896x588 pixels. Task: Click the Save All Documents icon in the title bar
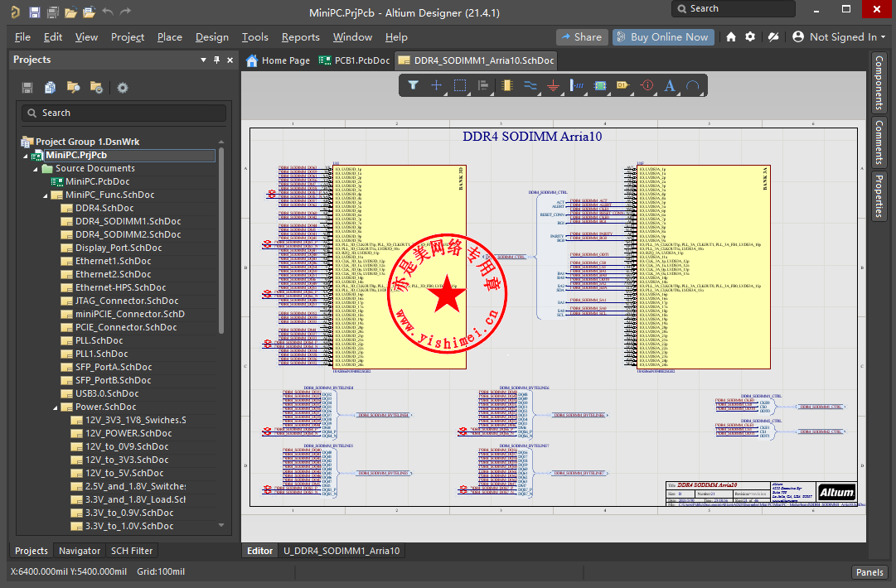tap(52, 12)
